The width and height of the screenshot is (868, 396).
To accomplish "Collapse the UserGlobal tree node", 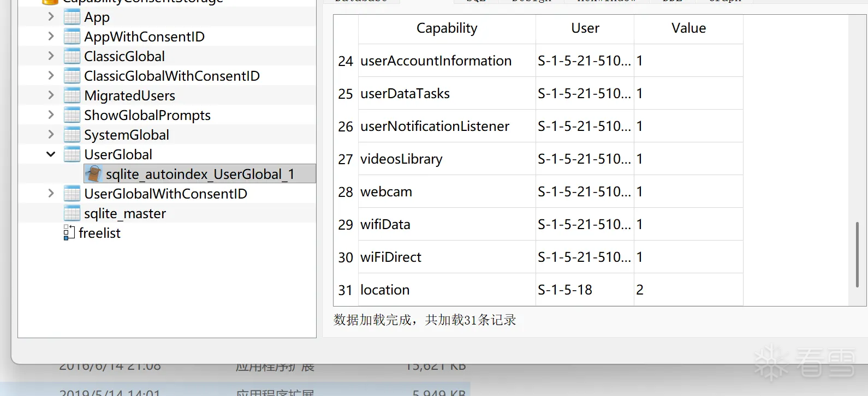I will coord(51,154).
